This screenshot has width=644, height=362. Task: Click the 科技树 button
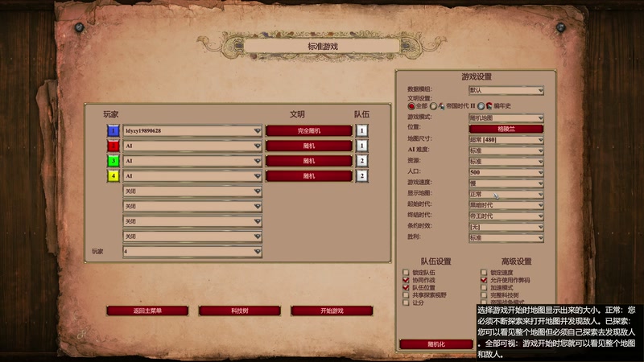pos(239,311)
